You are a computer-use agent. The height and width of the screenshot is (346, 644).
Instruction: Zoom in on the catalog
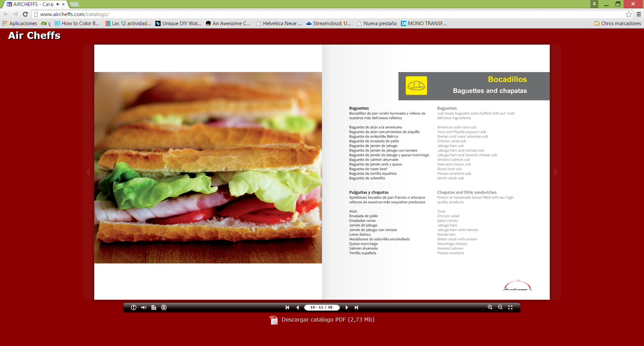pos(490,307)
